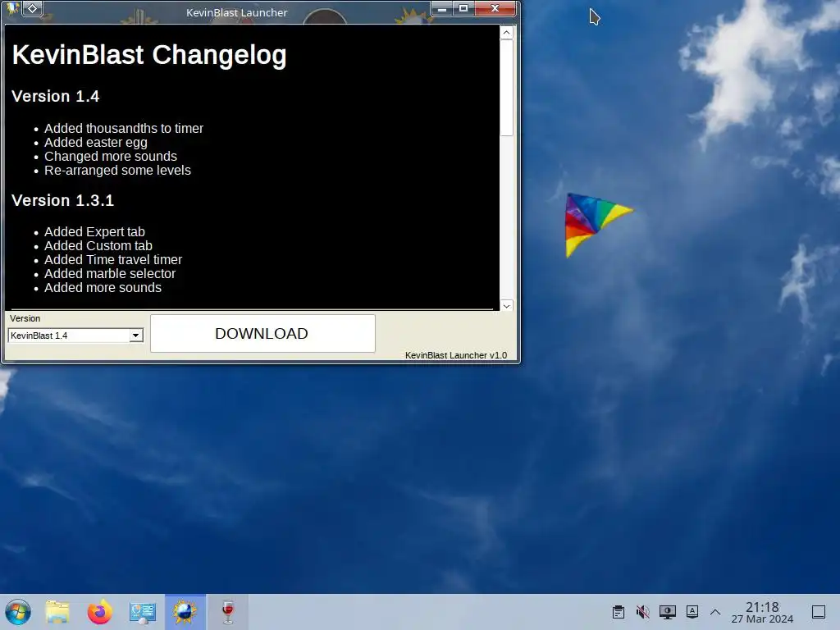This screenshot has height=630, width=840.
Task: Click the changelog scrollbar up arrow
Action: tap(506, 33)
